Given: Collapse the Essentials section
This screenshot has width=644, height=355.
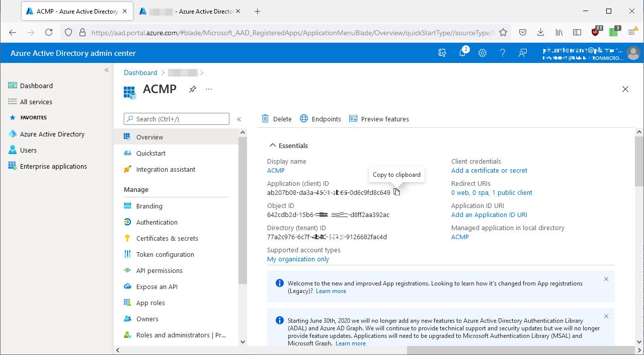Looking at the screenshot, I should (272, 145).
